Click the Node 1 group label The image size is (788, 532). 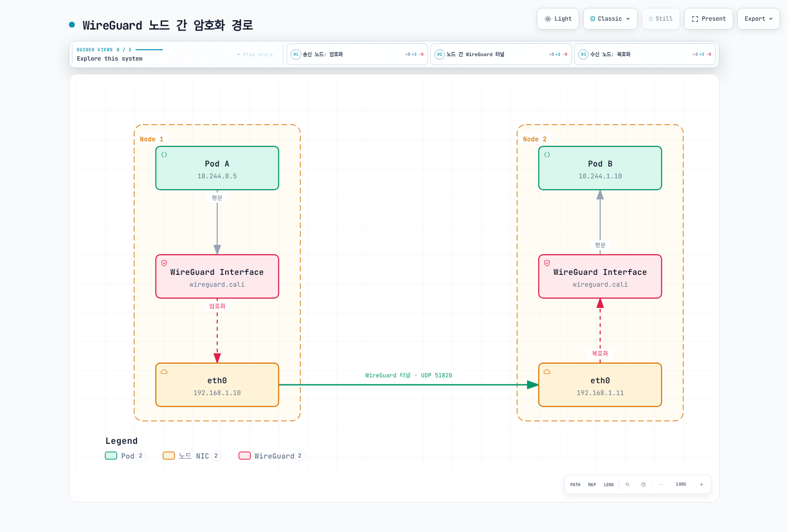point(152,139)
